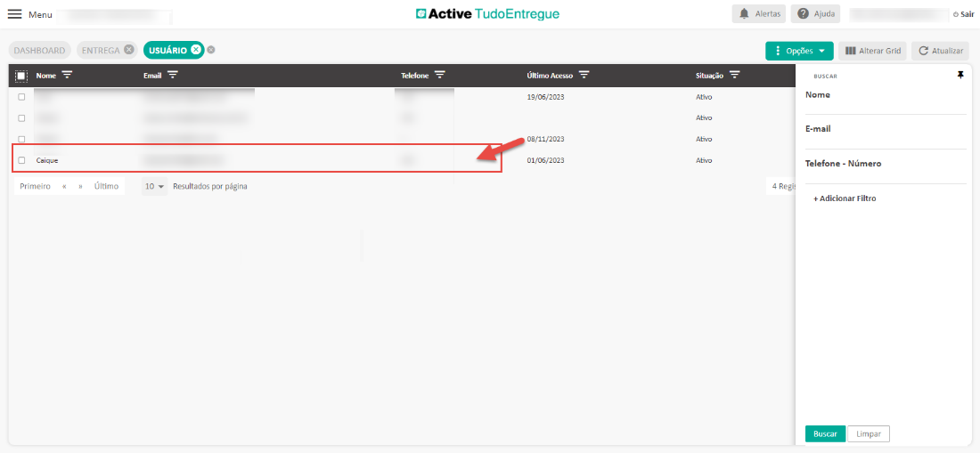Close the USUÁRIO tab with X
This screenshot has height=453, width=980.
pyautogui.click(x=196, y=50)
